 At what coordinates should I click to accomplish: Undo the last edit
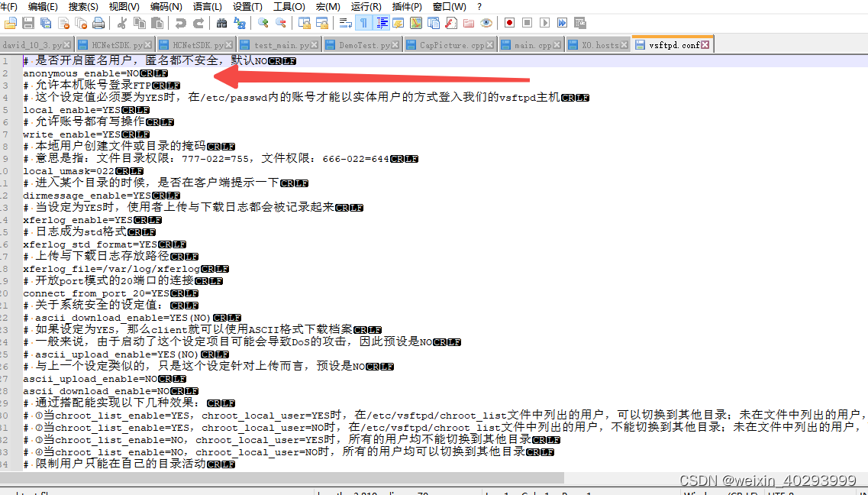(x=181, y=24)
